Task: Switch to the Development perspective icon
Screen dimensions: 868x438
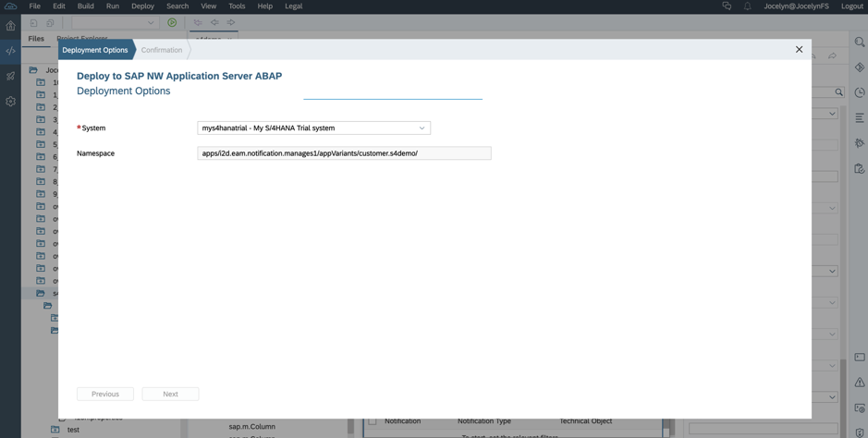Action: tap(10, 51)
